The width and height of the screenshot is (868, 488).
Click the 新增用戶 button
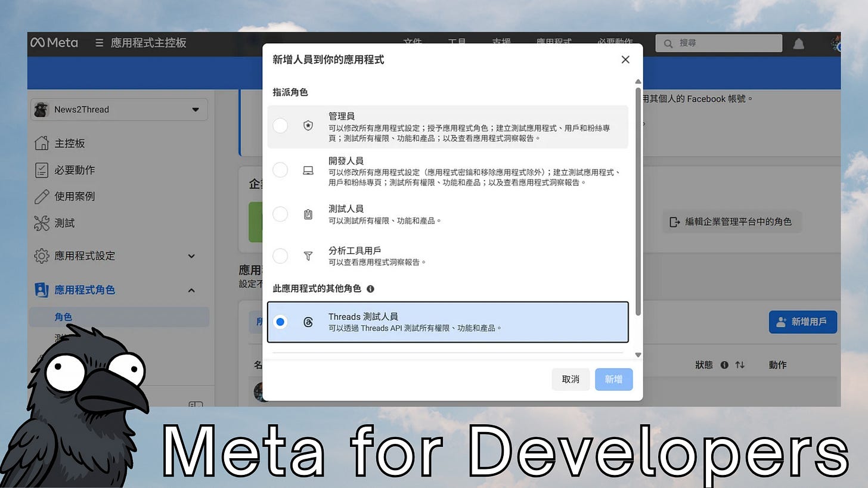[803, 322]
